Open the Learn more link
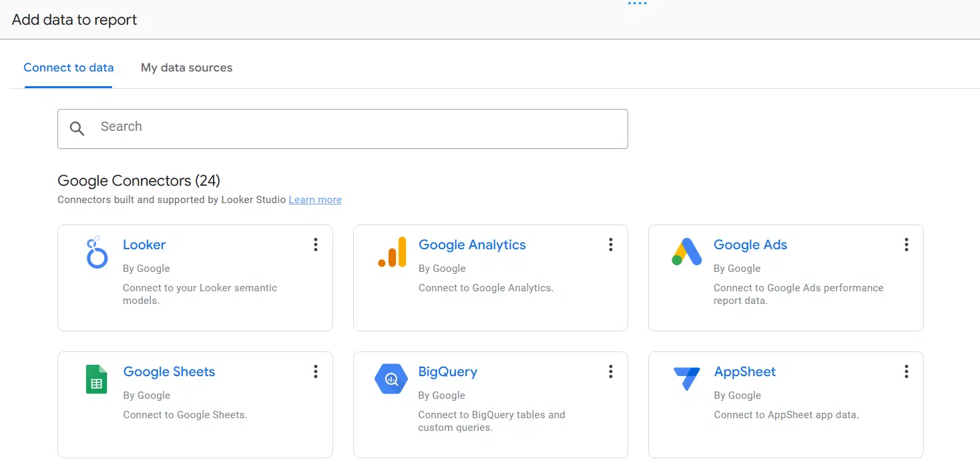This screenshot has height=469, width=980. [x=315, y=199]
